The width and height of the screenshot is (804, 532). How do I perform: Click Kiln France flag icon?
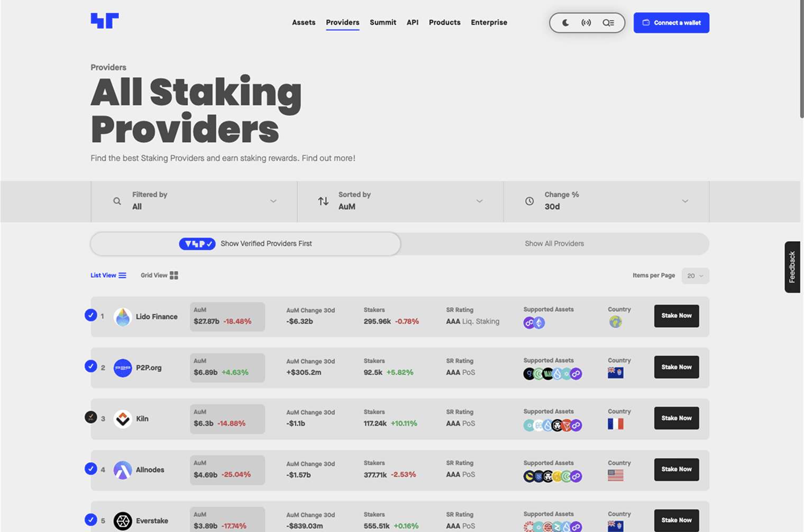(x=616, y=424)
